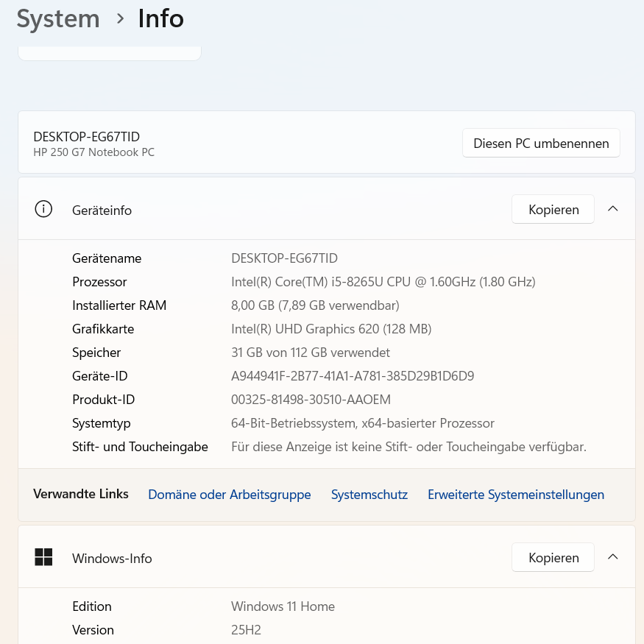Copy Windows-Info with Kopieren button
This screenshot has height=644, width=644.
tap(553, 557)
